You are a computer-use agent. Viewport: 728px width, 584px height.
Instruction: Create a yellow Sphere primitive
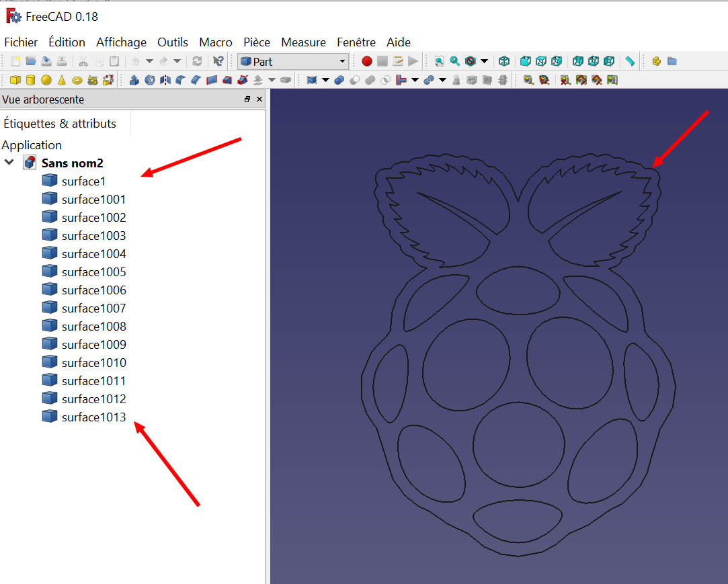point(46,81)
